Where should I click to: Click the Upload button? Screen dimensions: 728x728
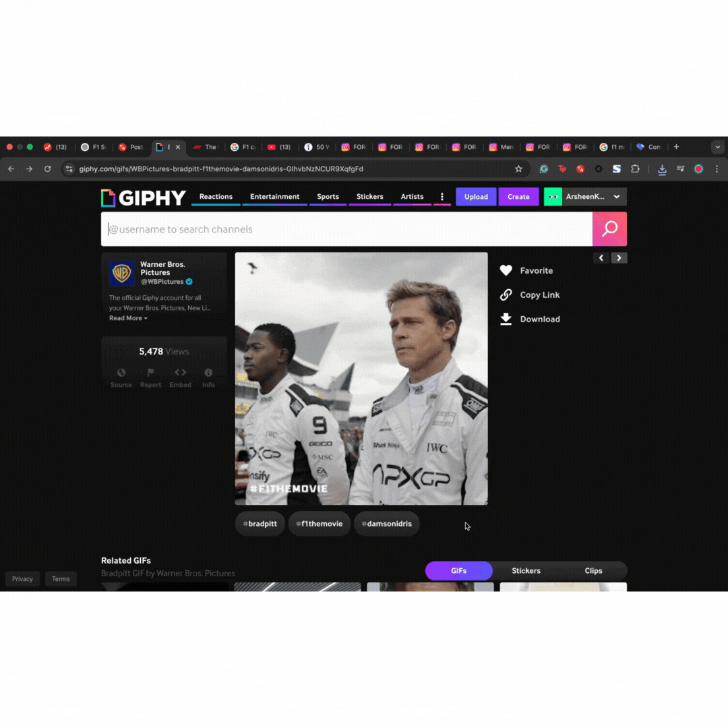[x=476, y=196]
